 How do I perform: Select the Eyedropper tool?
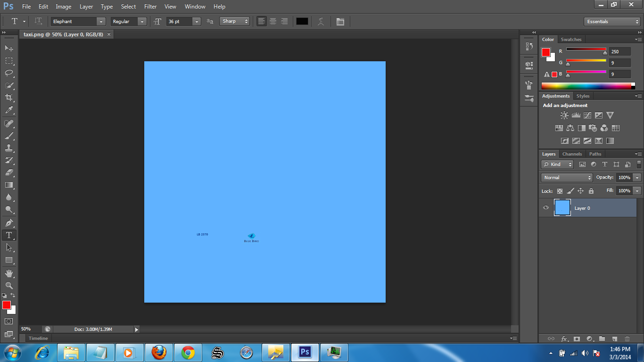pyautogui.click(x=9, y=110)
